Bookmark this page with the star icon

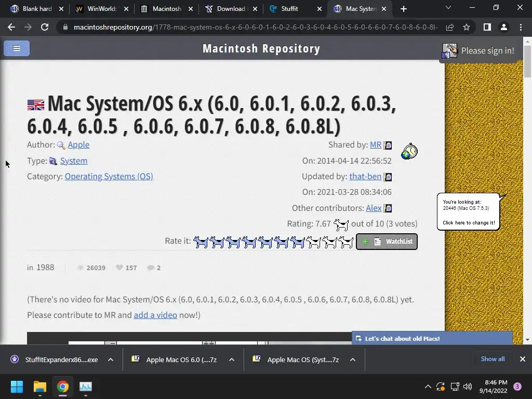467,27
